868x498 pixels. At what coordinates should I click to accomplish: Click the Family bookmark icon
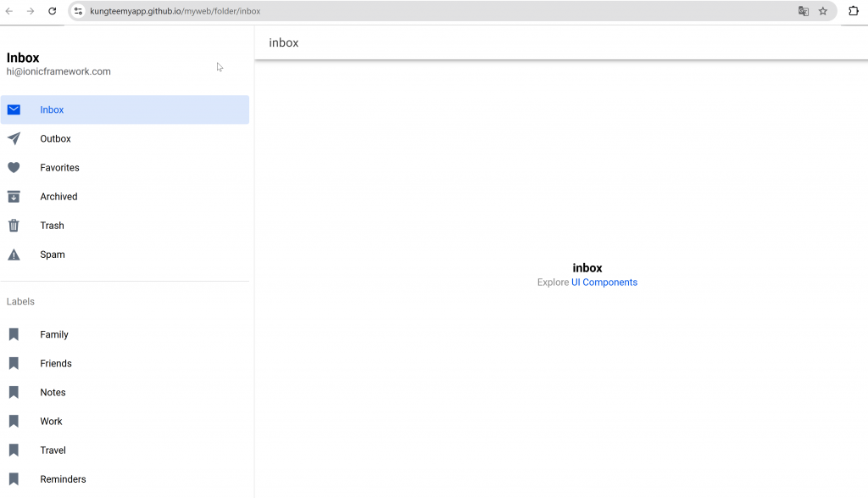click(14, 334)
